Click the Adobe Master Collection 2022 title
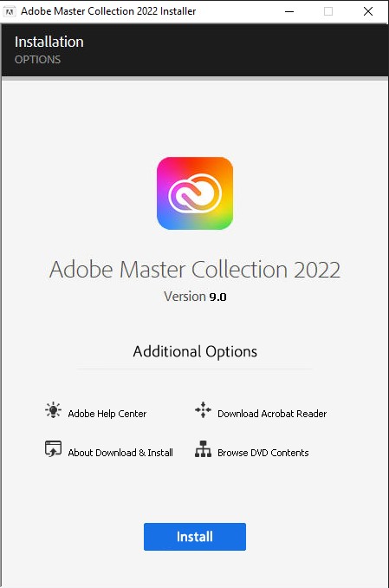389x588 pixels. click(x=195, y=269)
